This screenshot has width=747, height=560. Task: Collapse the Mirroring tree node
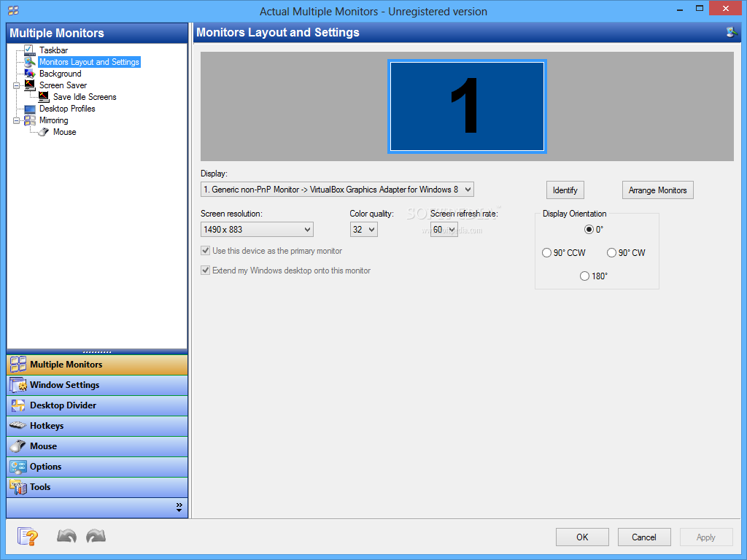(x=16, y=121)
